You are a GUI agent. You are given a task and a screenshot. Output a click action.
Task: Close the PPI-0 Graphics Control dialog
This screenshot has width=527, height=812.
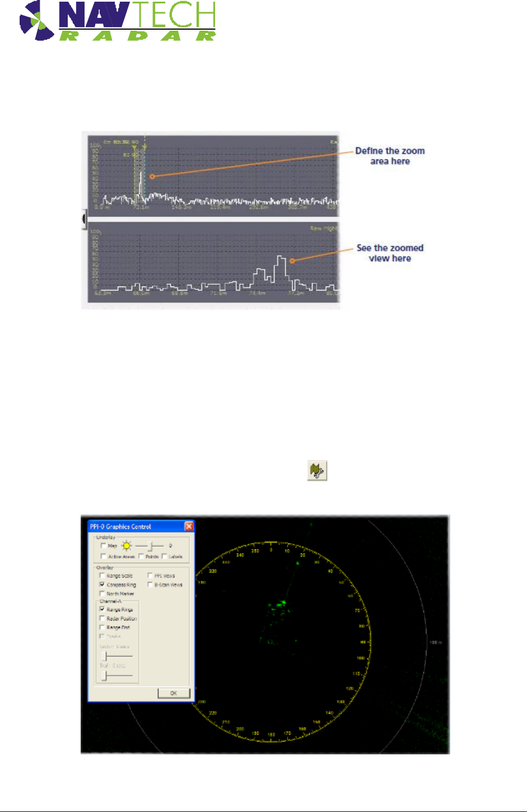point(189,526)
